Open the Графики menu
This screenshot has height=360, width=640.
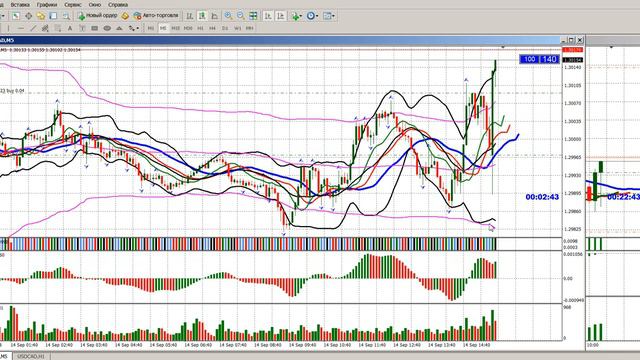pyautogui.click(x=47, y=5)
